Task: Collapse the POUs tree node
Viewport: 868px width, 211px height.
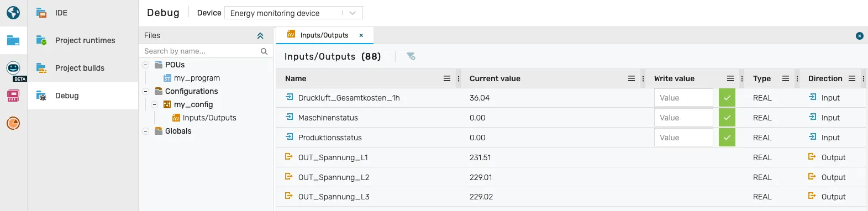Action: click(146, 65)
